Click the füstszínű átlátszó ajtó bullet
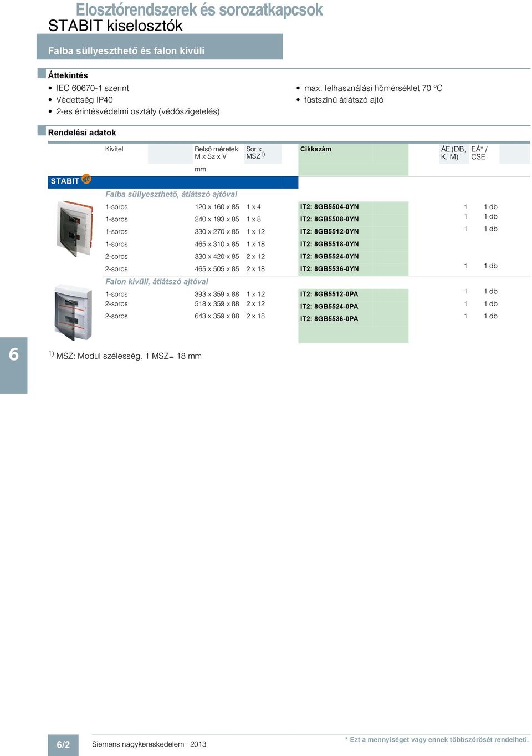The image size is (532, 756). [344, 100]
